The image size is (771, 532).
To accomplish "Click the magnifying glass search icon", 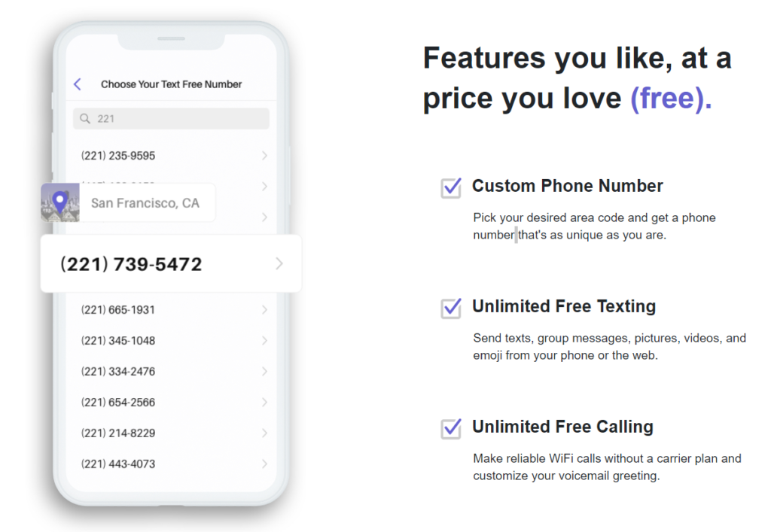I will click(x=84, y=118).
